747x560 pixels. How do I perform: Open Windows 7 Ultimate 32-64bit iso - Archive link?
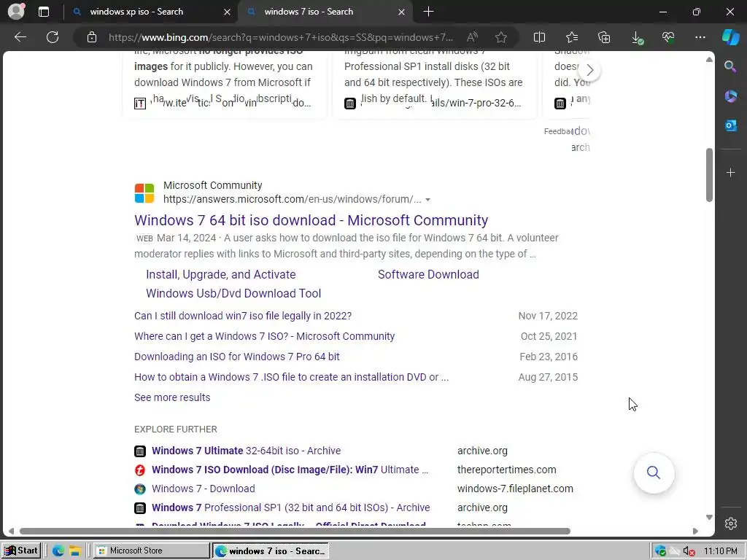point(247,451)
